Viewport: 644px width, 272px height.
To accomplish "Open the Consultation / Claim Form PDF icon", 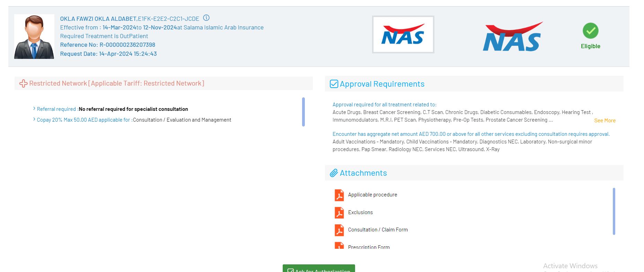I will point(339,230).
